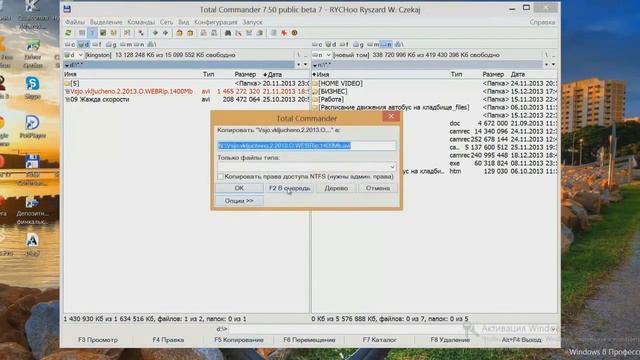Open left panel favorites star button
This screenshot has width=640, height=360.
pyautogui.click(x=299, y=64)
